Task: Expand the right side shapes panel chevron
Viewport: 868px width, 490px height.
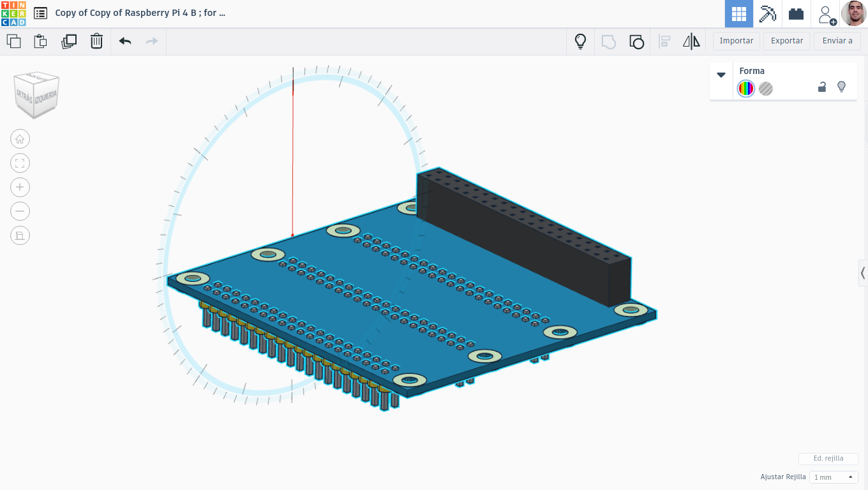Action: 863,273
